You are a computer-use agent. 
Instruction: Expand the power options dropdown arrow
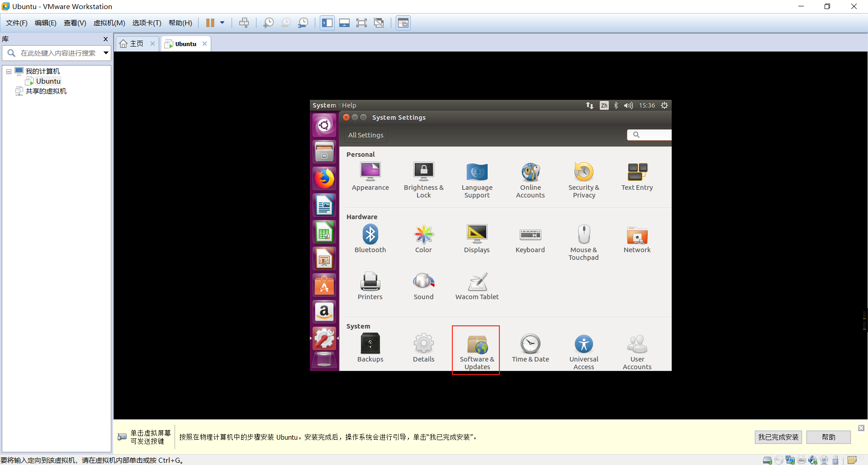click(x=222, y=23)
